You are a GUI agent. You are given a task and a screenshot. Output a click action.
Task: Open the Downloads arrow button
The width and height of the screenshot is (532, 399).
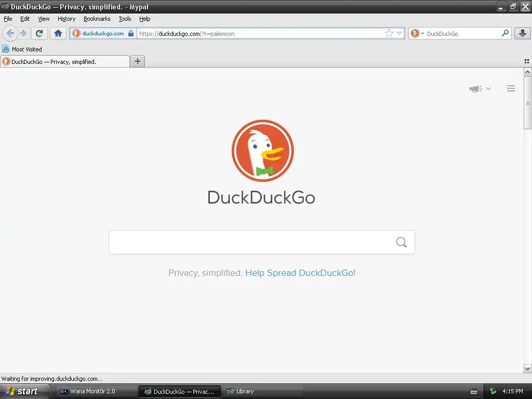click(x=523, y=33)
